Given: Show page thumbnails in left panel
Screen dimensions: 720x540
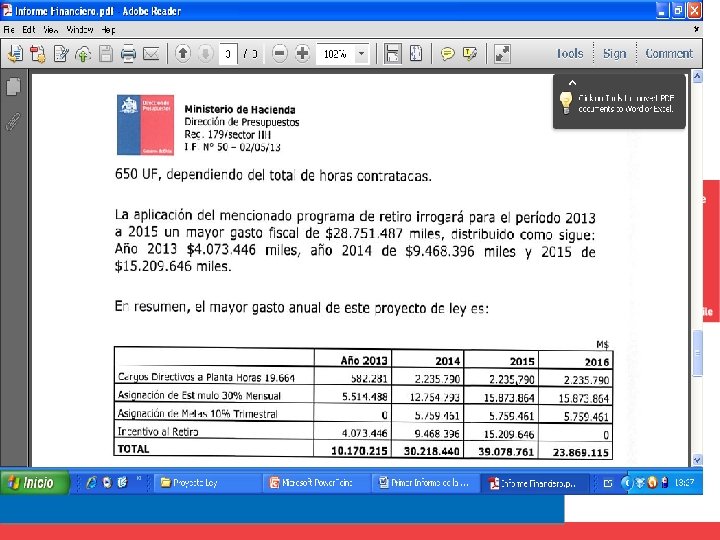Looking at the screenshot, I should (13, 86).
